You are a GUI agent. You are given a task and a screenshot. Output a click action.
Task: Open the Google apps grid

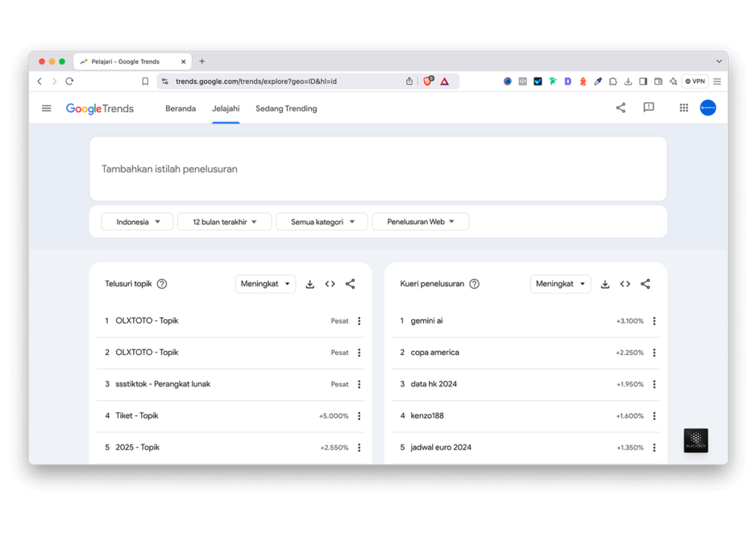[x=683, y=107]
